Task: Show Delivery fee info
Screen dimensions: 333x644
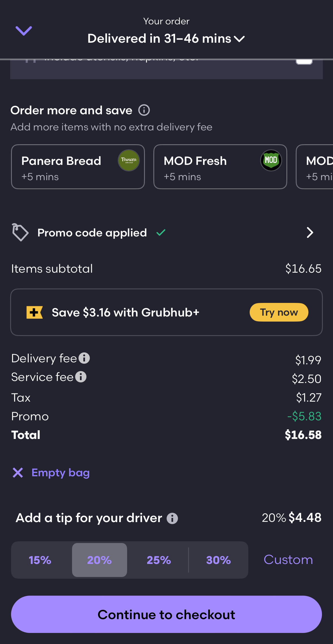Action: click(84, 358)
